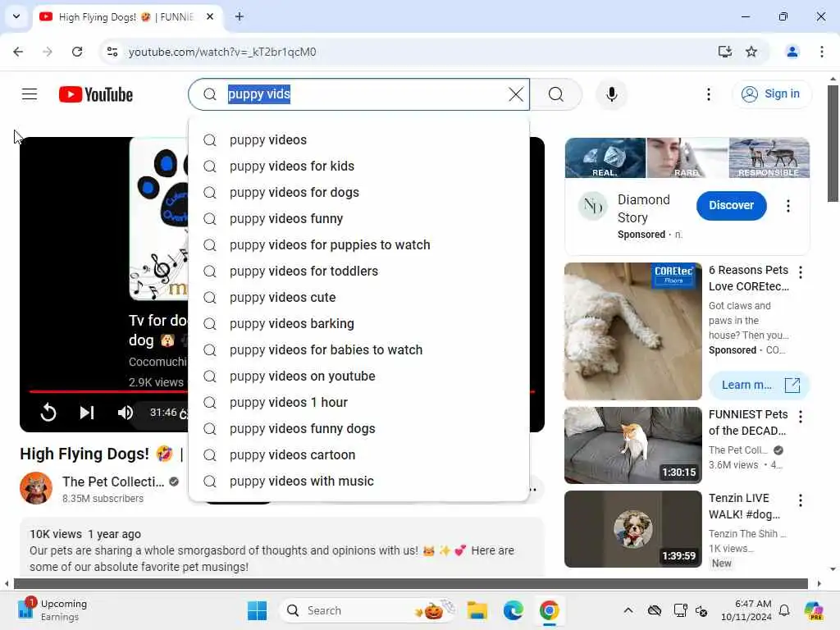Open Chrome three-dot menu
This screenshot has width=840, height=630.
point(821,52)
